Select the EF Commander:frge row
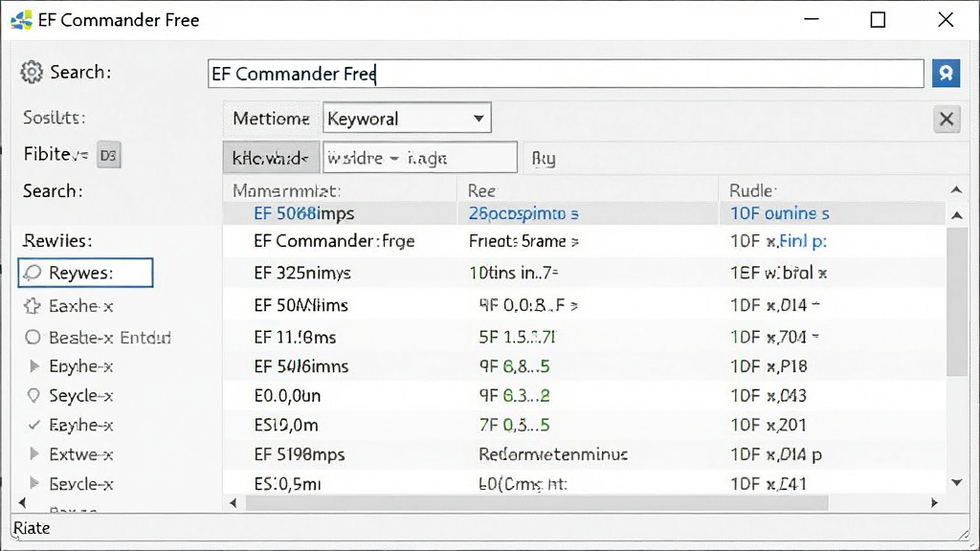 584,241
